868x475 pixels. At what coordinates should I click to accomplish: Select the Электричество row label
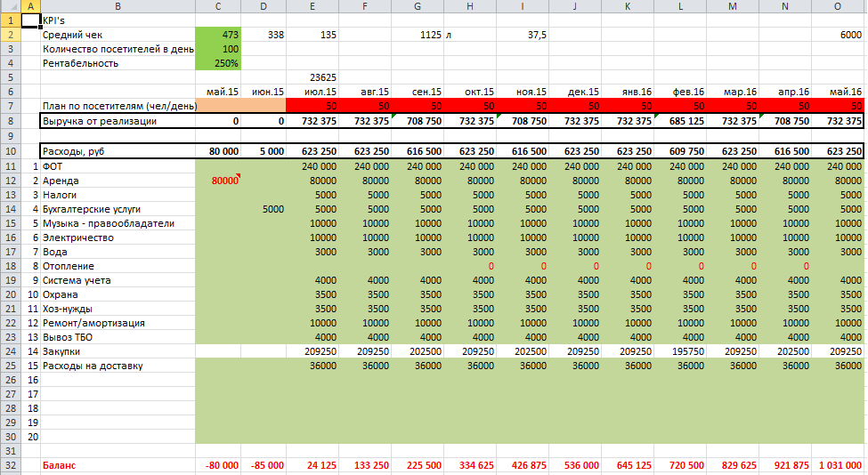tap(118, 237)
